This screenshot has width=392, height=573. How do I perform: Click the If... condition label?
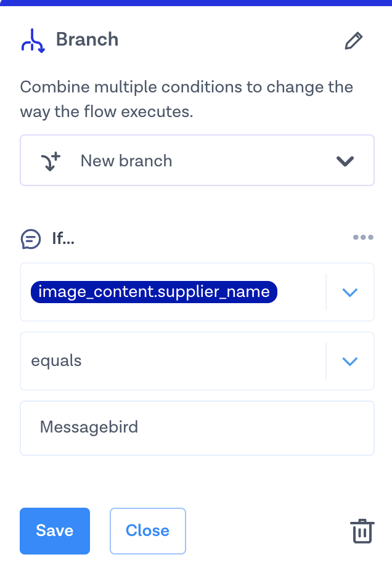click(63, 238)
